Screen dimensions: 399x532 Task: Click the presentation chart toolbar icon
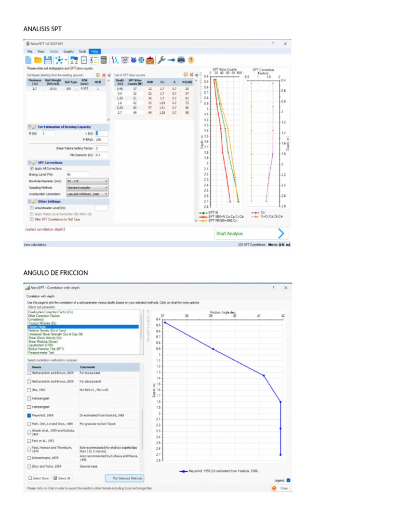[125, 60]
